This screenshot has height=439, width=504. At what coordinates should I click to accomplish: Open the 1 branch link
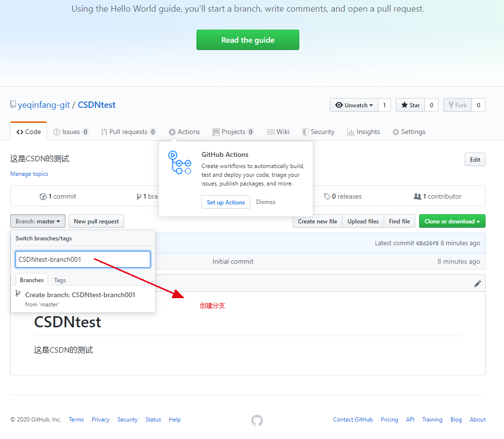pyautogui.click(x=147, y=196)
